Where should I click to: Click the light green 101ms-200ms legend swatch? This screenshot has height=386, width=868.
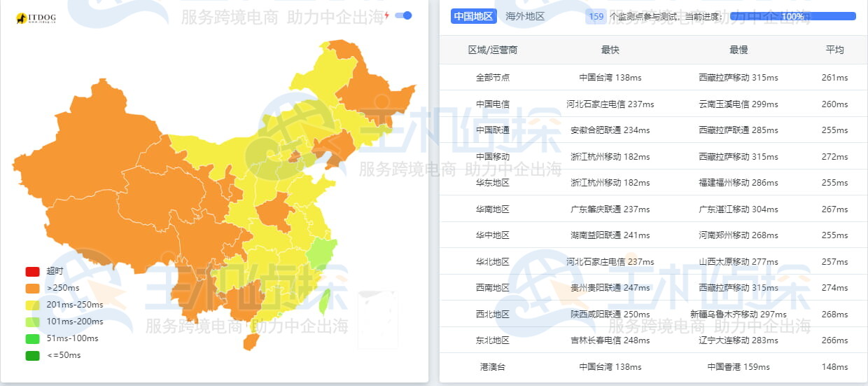pyautogui.click(x=32, y=322)
